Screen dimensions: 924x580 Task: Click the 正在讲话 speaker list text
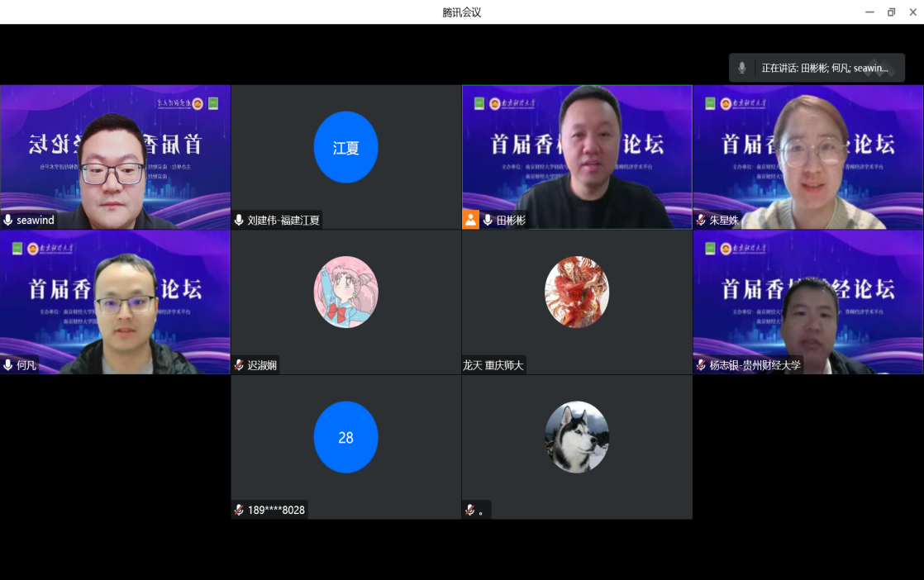click(825, 69)
